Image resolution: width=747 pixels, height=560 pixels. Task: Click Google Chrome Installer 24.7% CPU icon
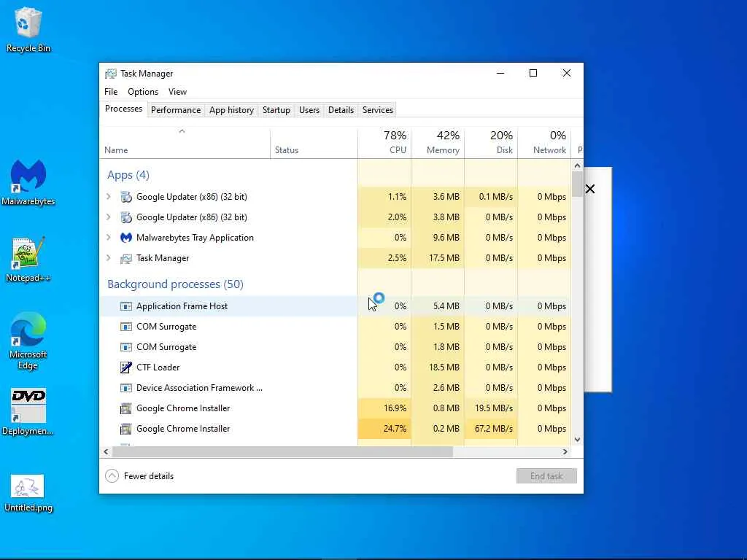[x=125, y=429]
